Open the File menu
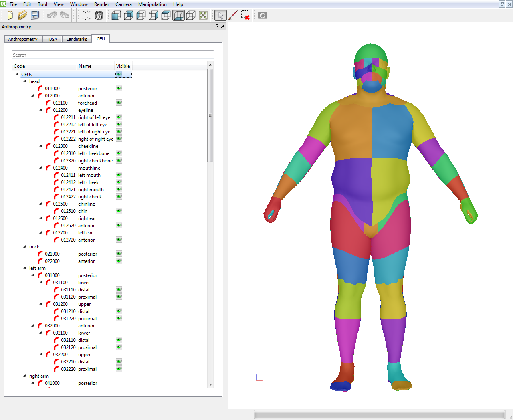This screenshot has height=420, width=513. pyautogui.click(x=13, y=4)
